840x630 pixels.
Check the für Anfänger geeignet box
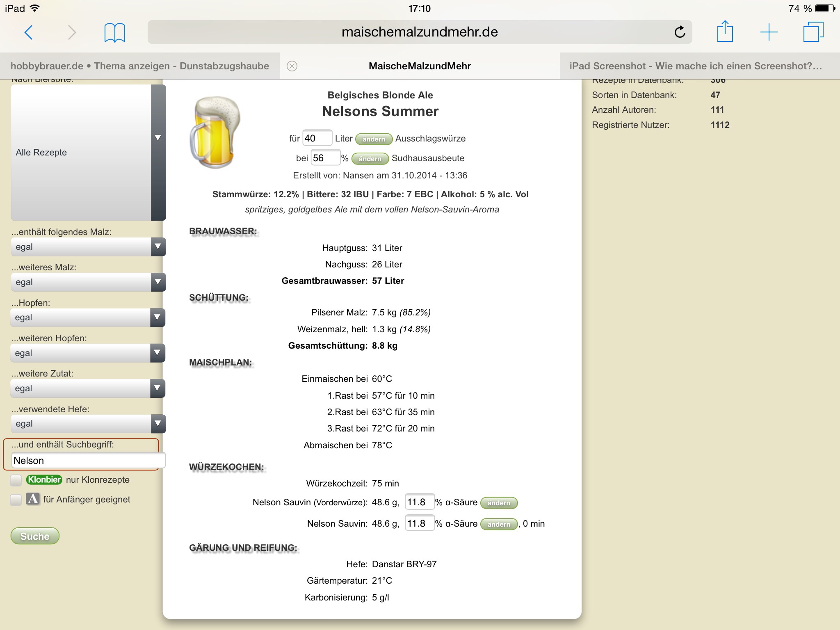coord(16,500)
